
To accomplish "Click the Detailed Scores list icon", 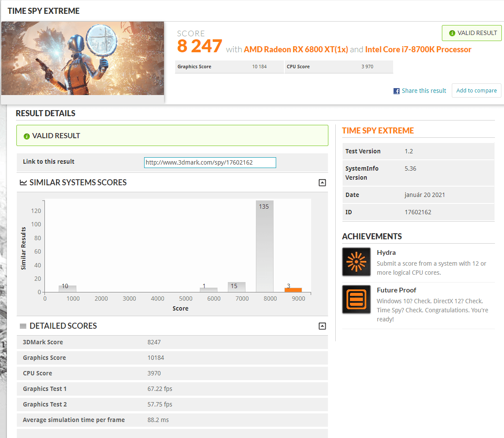I will pos(23,326).
